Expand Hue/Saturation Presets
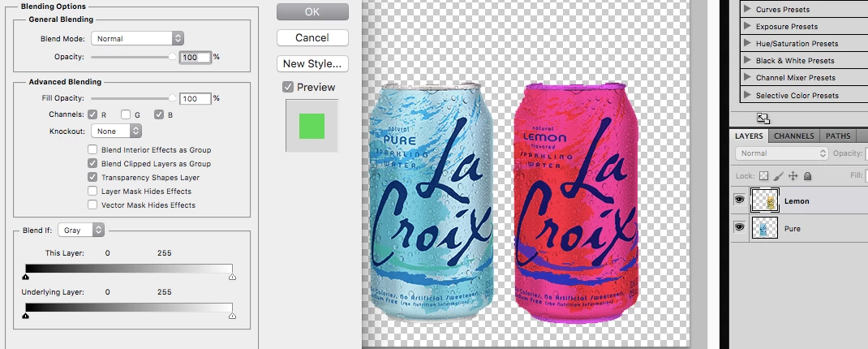The height and width of the screenshot is (349, 868). point(747,43)
